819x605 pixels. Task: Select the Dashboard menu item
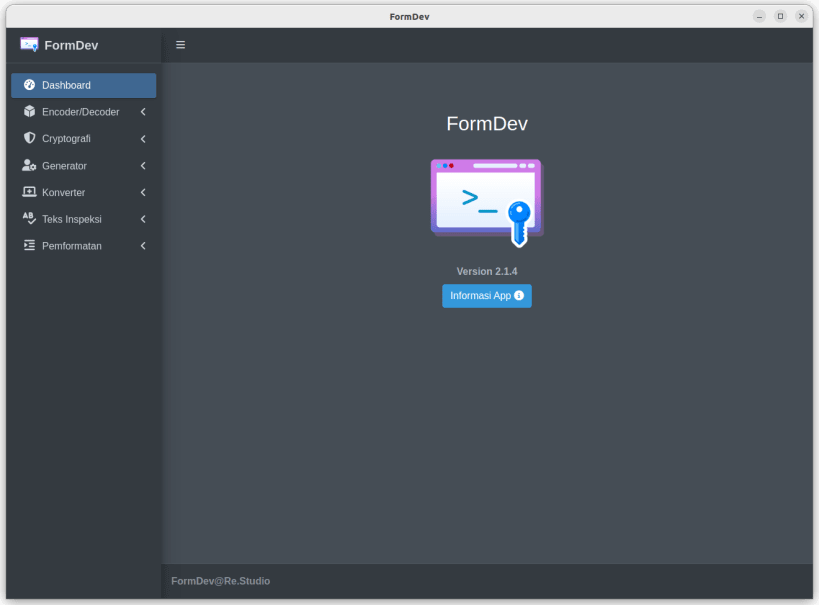(84, 85)
